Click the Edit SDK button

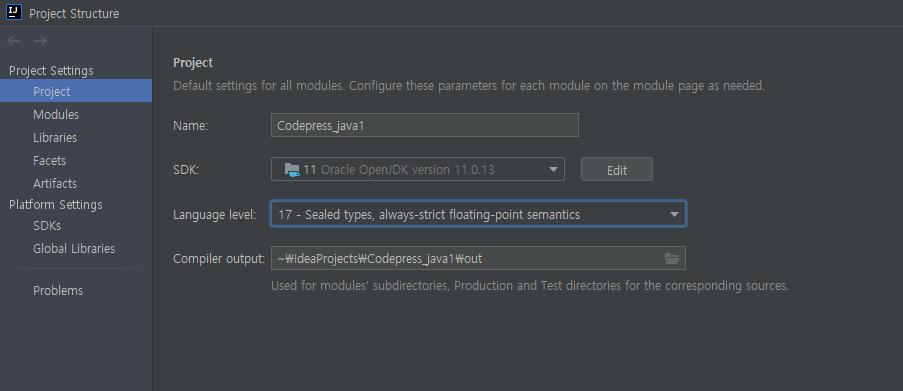click(x=617, y=170)
